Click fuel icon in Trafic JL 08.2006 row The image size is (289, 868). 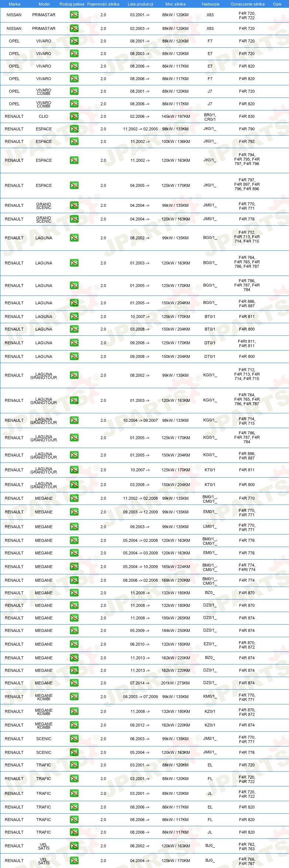pos(74,832)
